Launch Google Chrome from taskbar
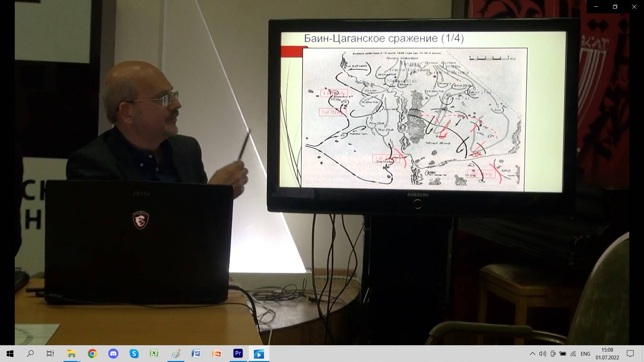This screenshot has height=362, width=644. tap(92, 354)
